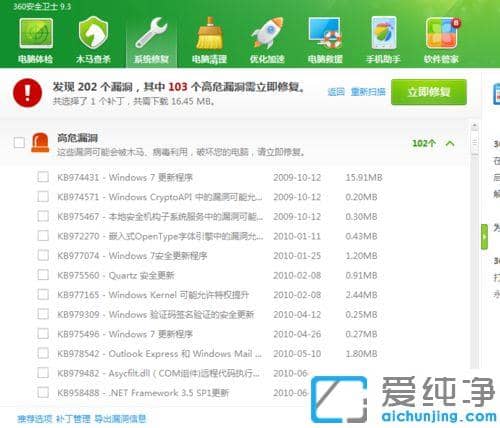Image resolution: width=500 pixels, height=428 pixels.
Task: Open the 软件管家 software manager icon
Action: (x=441, y=41)
